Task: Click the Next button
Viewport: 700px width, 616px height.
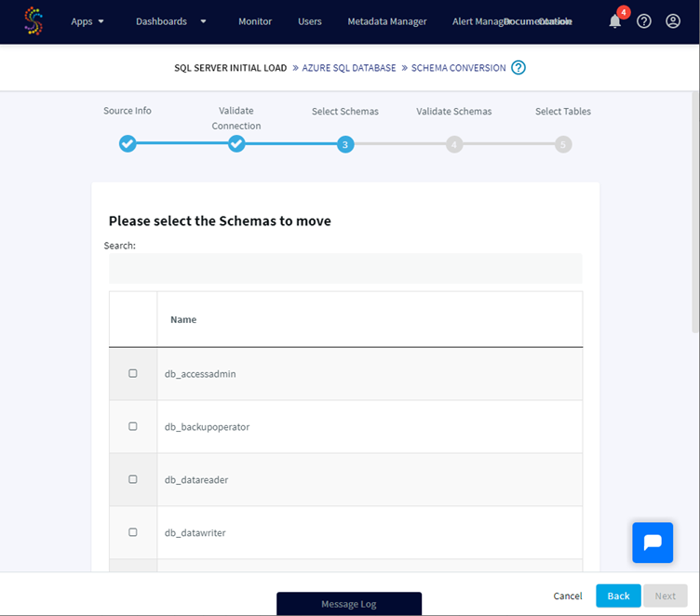Action: (x=666, y=596)
